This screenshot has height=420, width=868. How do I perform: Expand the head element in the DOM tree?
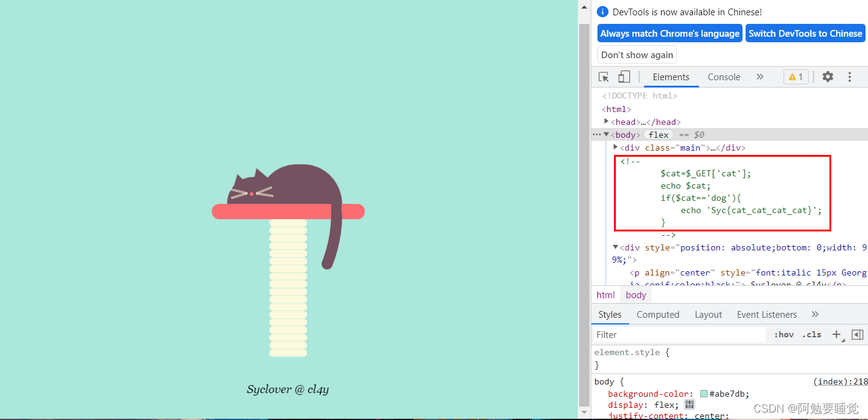pos(607,121)
